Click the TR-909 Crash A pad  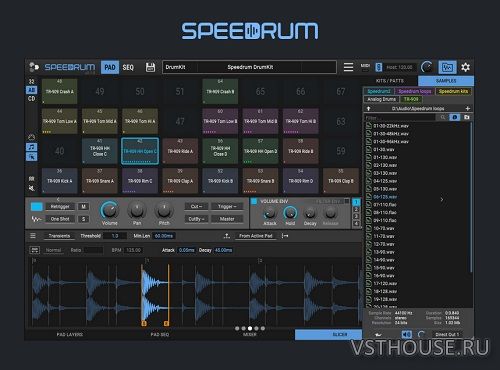point(60,91)
